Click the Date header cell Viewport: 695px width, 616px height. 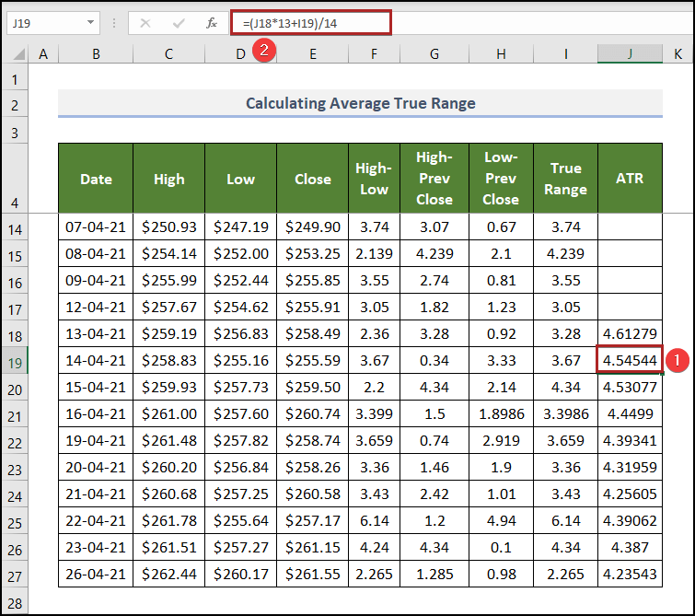click(x=96, y=179)
